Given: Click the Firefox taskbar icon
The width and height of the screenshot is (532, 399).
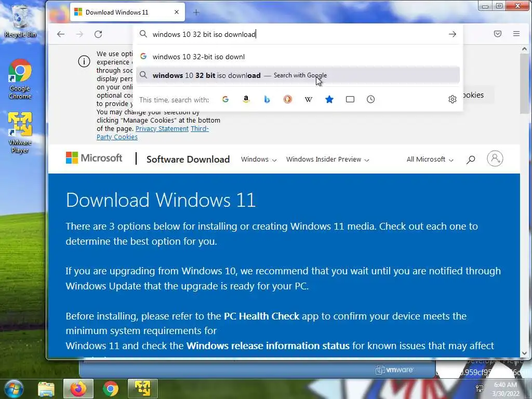Looking at the screenshot, I should [x=78, y=389].
